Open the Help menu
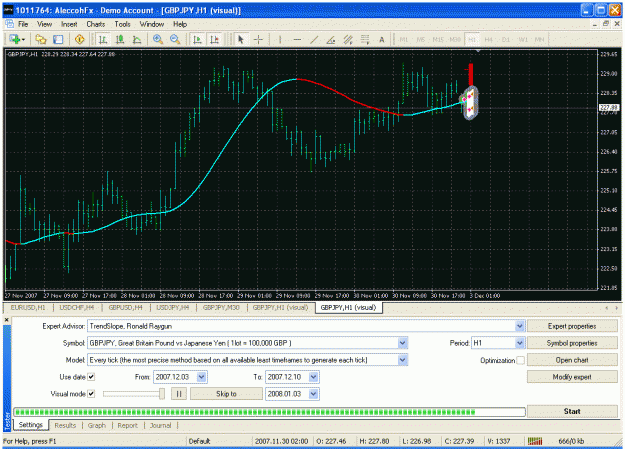Screen dimensions: 625x449 click(180, 24)
